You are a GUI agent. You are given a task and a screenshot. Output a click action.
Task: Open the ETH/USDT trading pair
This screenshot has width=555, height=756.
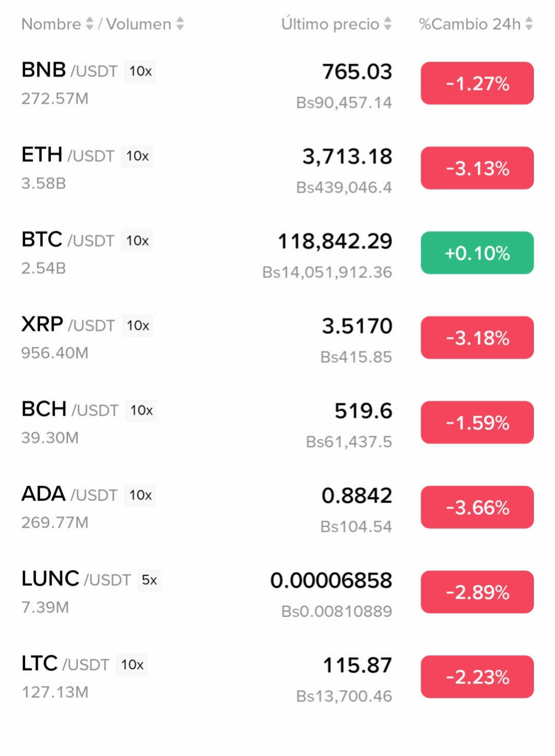tap(277, 169)
